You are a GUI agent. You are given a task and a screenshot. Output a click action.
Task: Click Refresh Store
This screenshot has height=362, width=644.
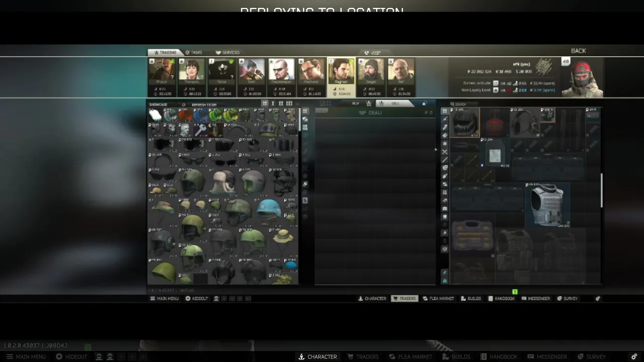point(204,105)
